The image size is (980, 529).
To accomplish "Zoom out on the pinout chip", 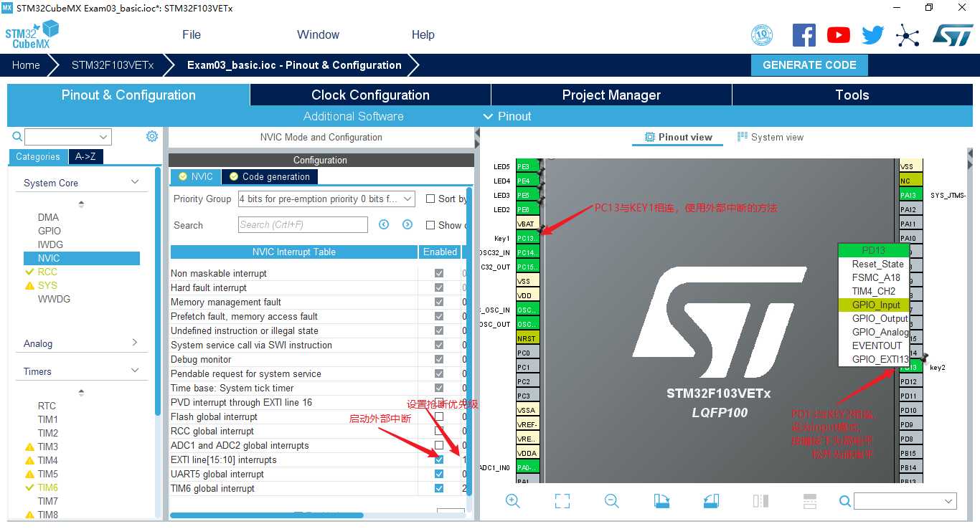I will [x=611, y=501].
